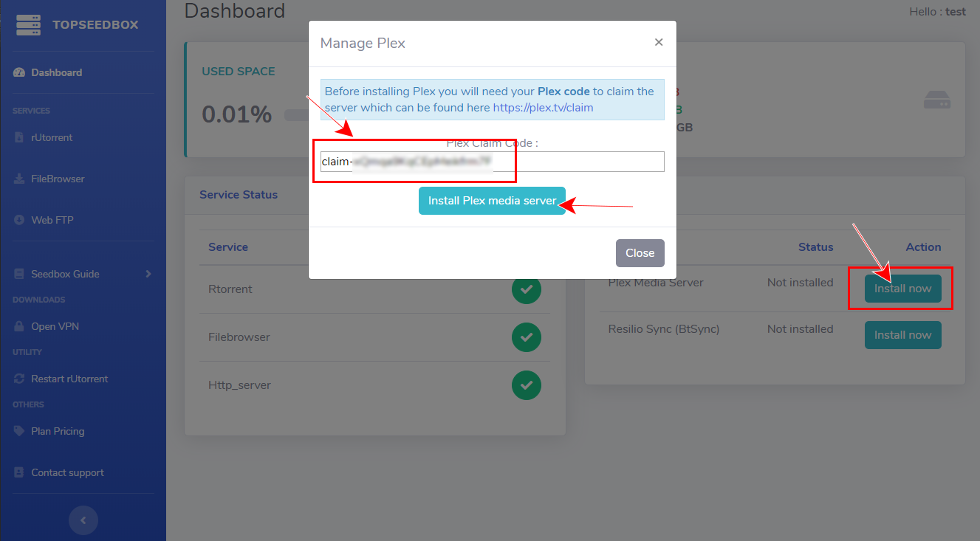Click the Contact support icon

(x=19, y=472)
